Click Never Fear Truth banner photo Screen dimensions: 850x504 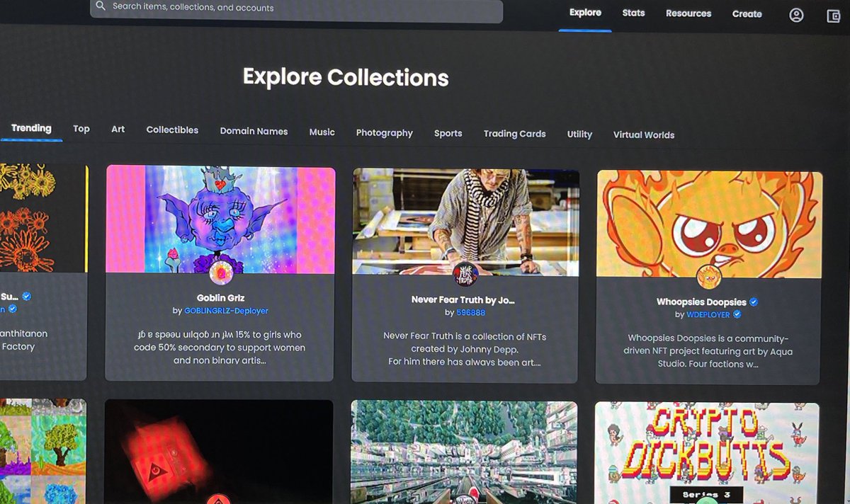[x=465, y=221]
